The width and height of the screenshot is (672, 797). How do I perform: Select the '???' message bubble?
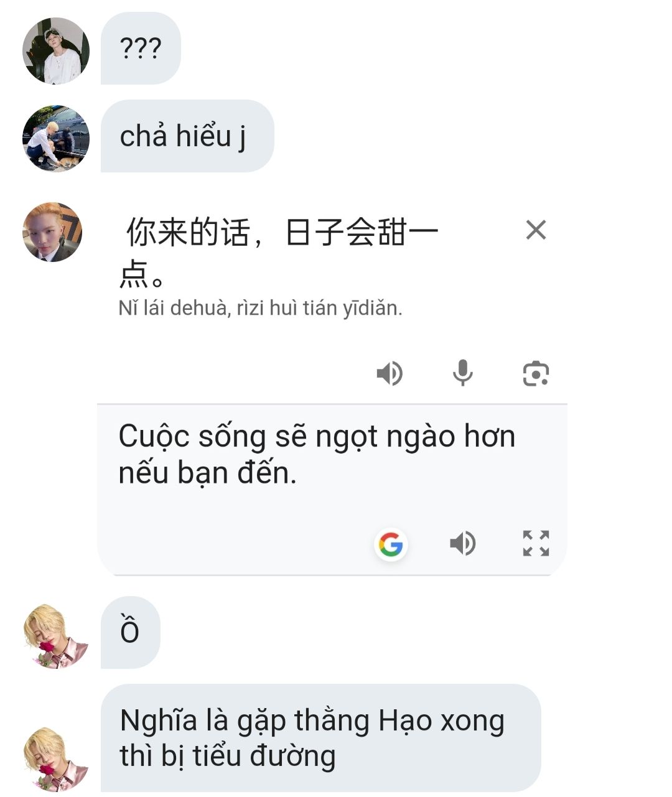click(141, 49)
